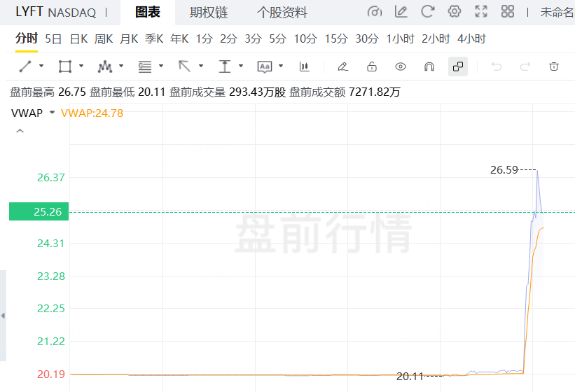This screenshot has height=392, width=575.
Task: Switch to the 期权链 tab
Action: tap(209, 13)
